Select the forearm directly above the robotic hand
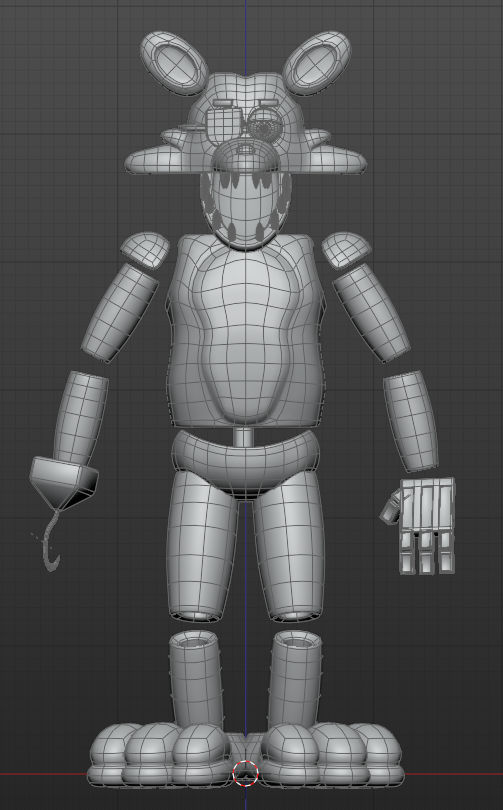Viewport: 503px width, 810px height. pos(411,420)
